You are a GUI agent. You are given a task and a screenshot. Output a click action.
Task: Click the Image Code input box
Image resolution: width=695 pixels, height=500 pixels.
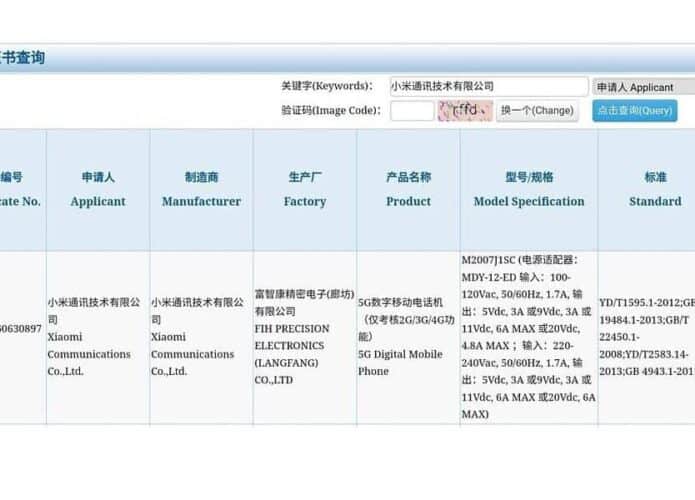(x=412, y=111)
